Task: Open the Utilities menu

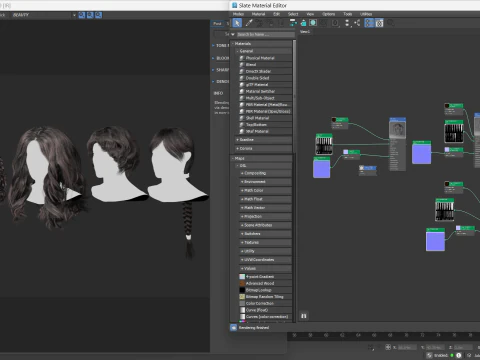Action: tap(366, 14)
